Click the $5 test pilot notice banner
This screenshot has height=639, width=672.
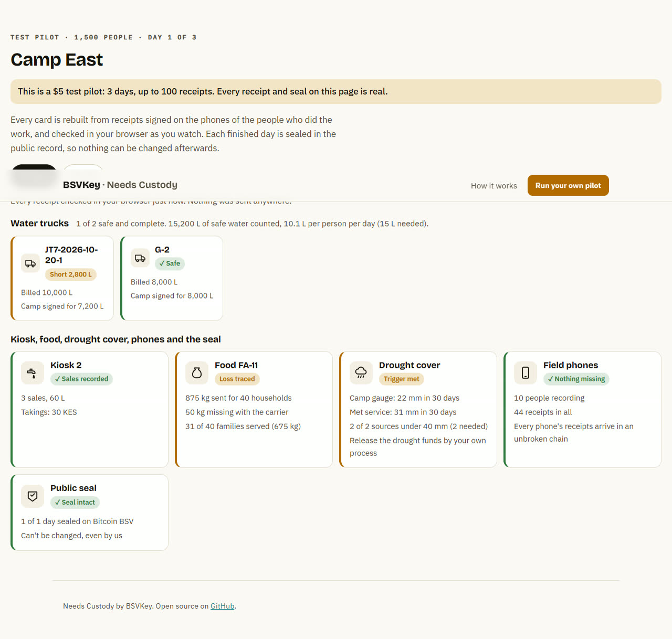pyautogui.click(x=336, y=91)
